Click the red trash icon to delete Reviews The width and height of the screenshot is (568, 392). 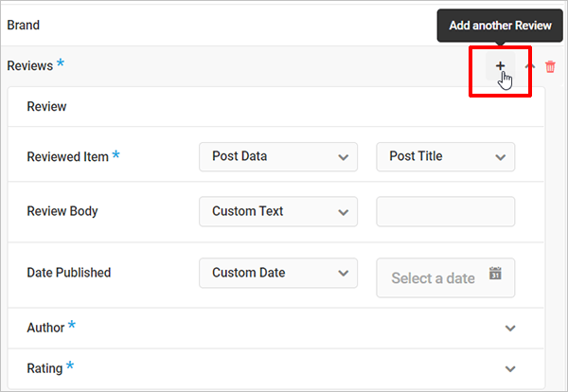tap(551, 66)
